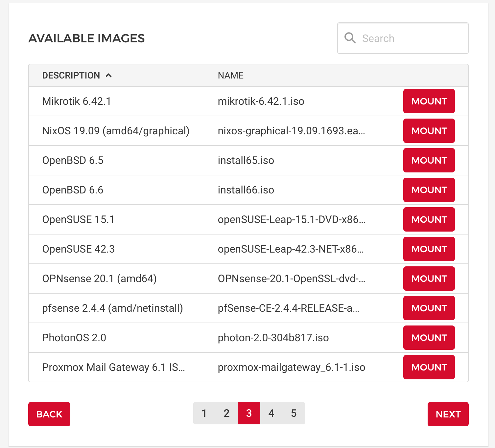This screenshot has width=495, height=448.
Task: Click the search magnifier icon
Action: click(x=350, y=38)
